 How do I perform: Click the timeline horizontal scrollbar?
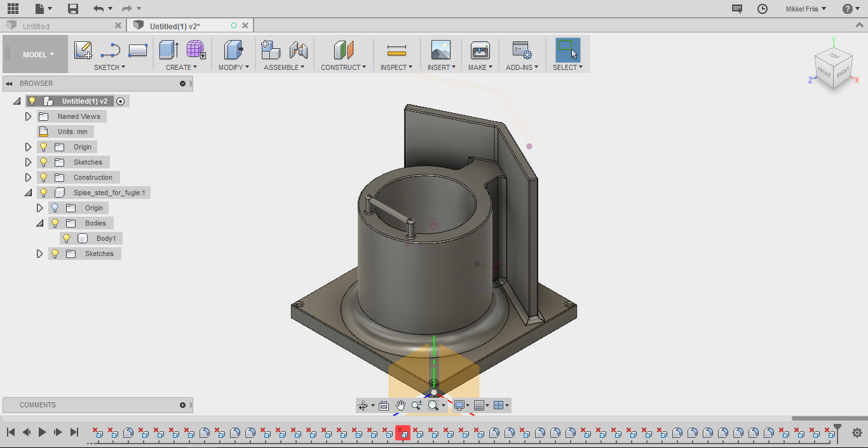(x=829, y=418)
